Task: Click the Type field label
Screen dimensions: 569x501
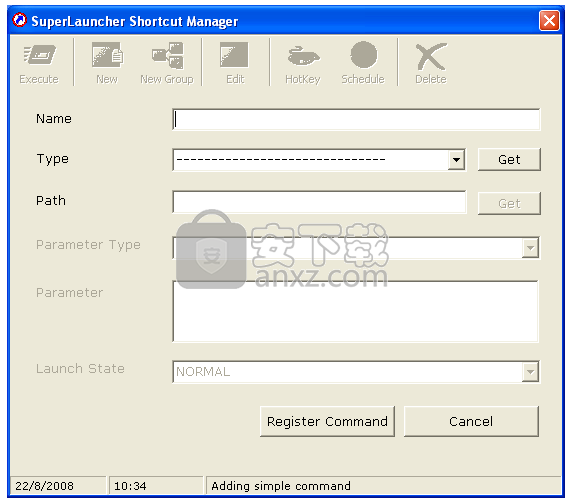Action: pos(53,159)
